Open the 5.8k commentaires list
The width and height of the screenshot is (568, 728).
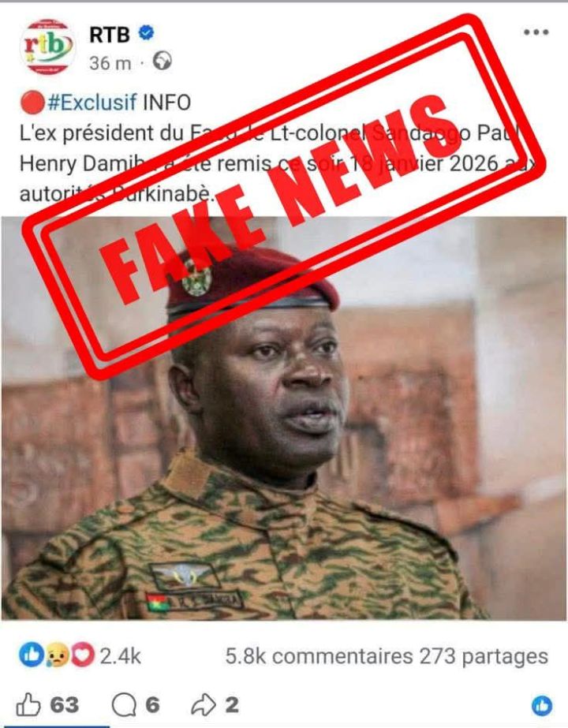[x=319, y=656]
